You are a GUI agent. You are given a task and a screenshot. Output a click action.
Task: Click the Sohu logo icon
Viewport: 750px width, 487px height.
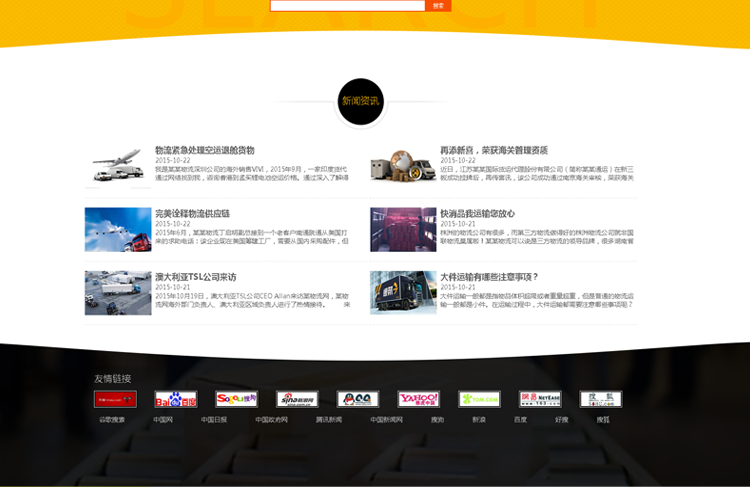click(x=600, y=399)
